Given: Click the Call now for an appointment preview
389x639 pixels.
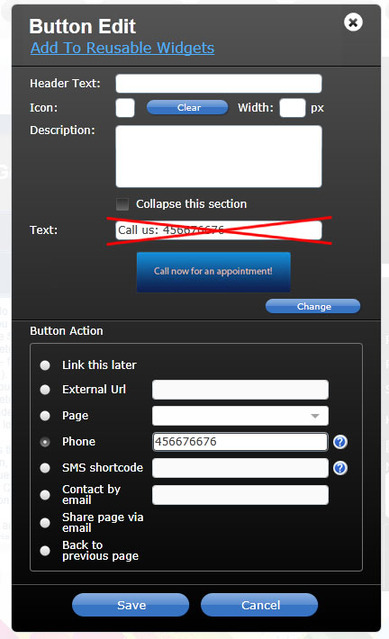Looking at the screenshot, I should tap(213, 271).
